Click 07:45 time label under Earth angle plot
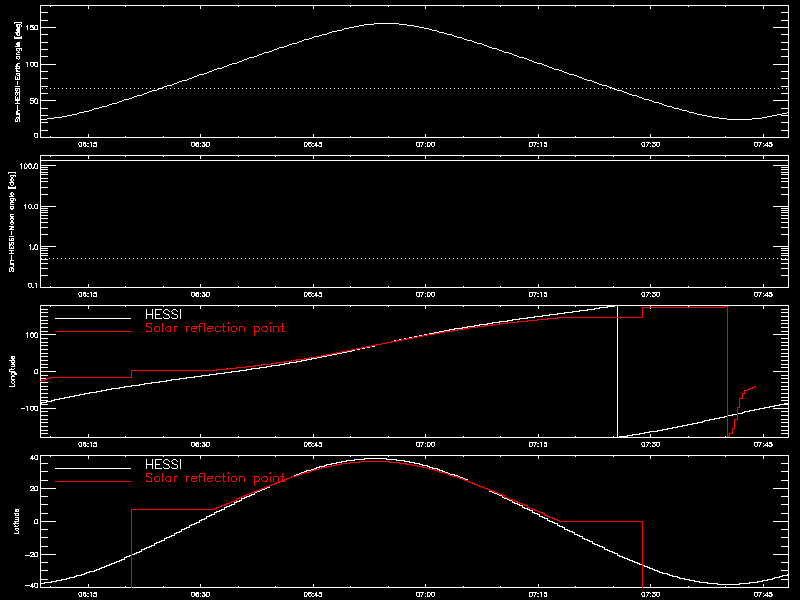This screenshot has height=600, width=800. [763, 145]
